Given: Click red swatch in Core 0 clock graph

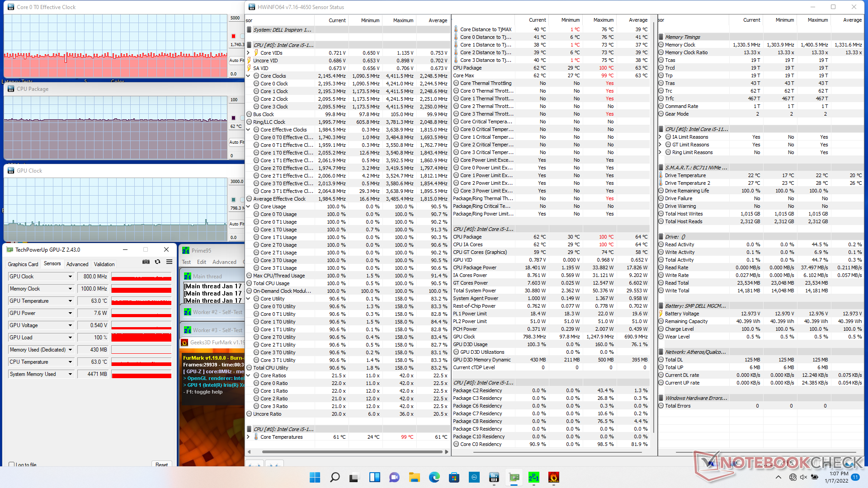Looking at the screenshot, I should tap(233, 36).
